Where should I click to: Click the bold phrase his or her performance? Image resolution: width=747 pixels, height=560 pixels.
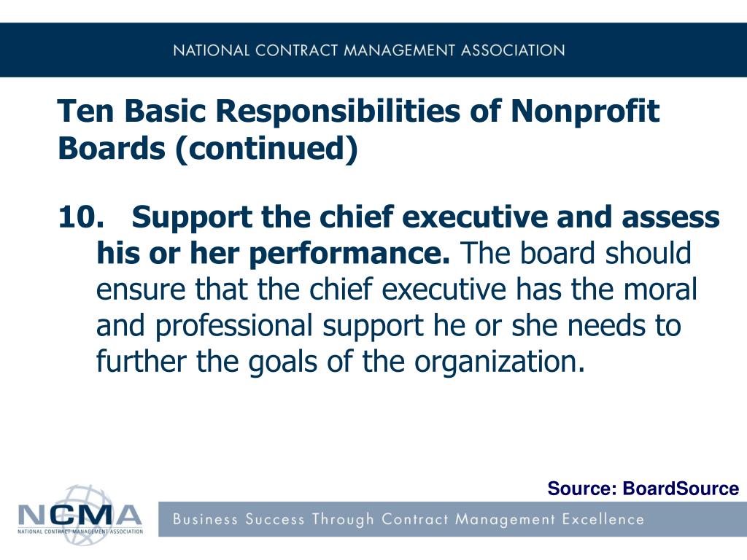click(273, 253)
